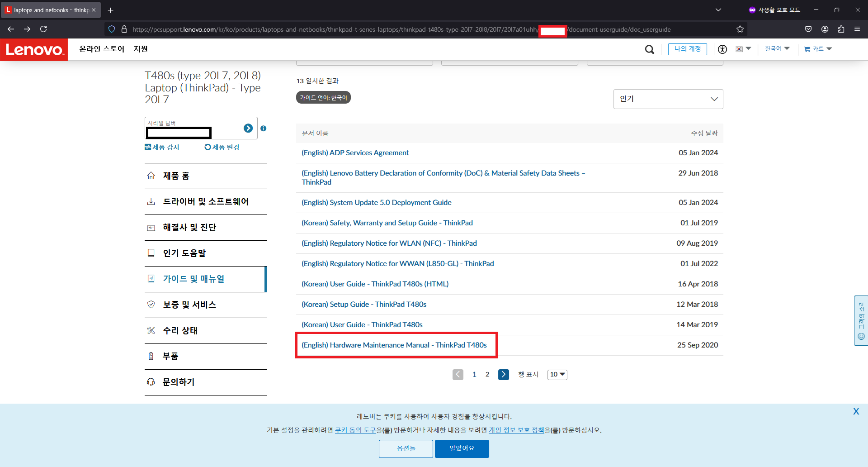Go to page 2 of results
The height and width of the screenshot is (467, 868).
click(487, 375)
